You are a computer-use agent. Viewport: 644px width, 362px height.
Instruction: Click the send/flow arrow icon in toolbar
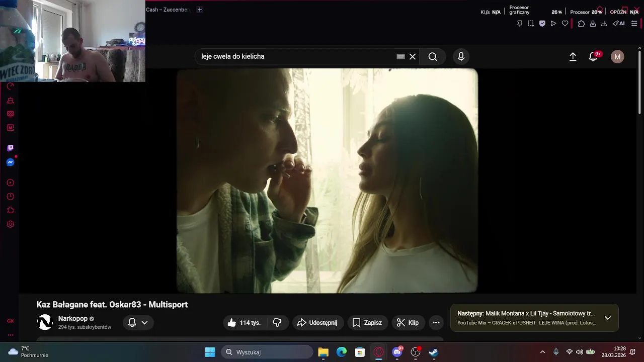tap(553, 23)
